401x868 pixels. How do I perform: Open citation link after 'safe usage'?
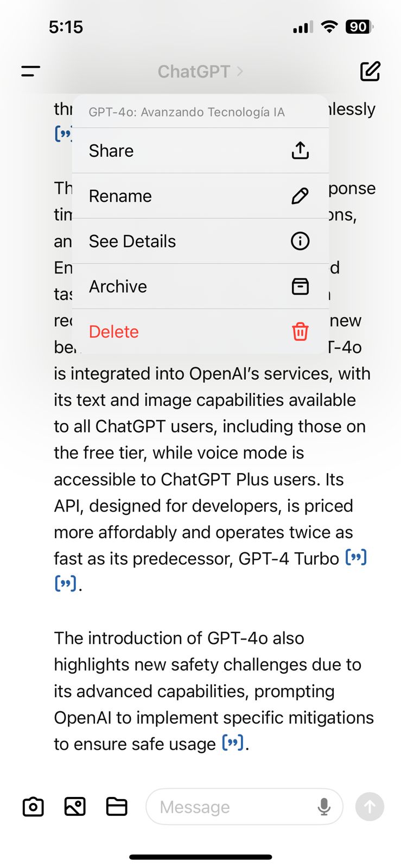(233, 743)
